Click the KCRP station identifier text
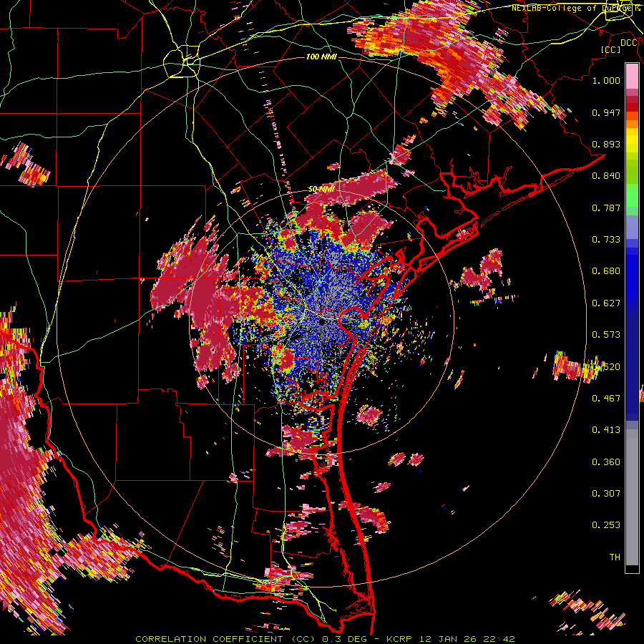The image size is (644, 644). tap(399, 639)
